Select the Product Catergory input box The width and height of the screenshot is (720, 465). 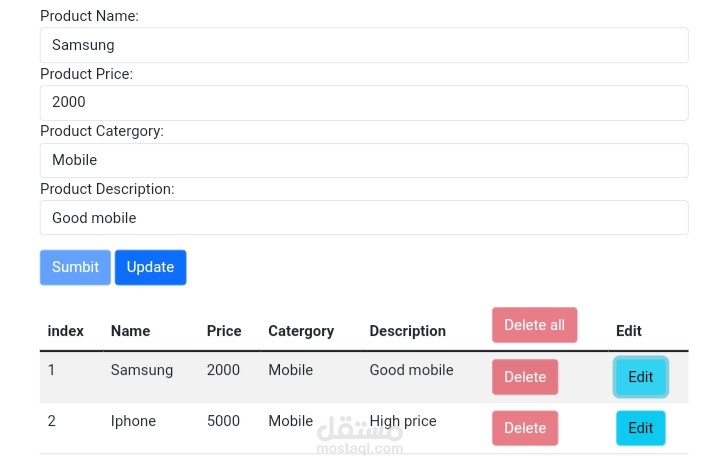click(364, 160)
